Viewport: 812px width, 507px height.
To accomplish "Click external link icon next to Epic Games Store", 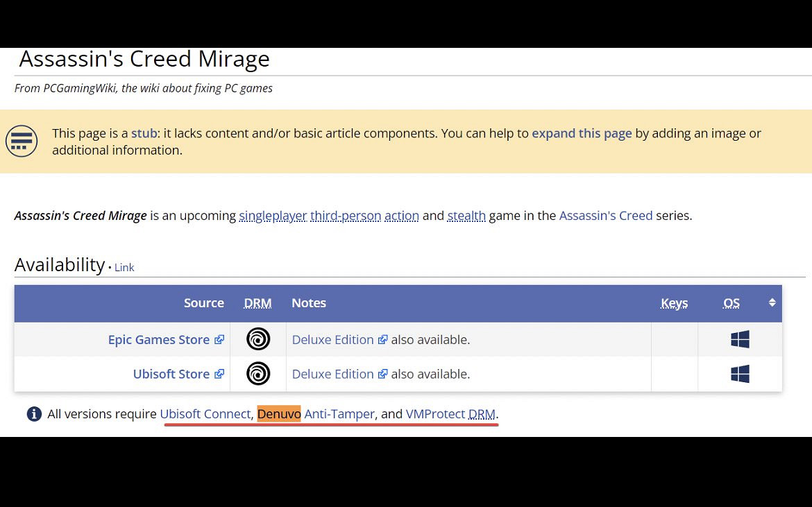I will tap(219, 340).
